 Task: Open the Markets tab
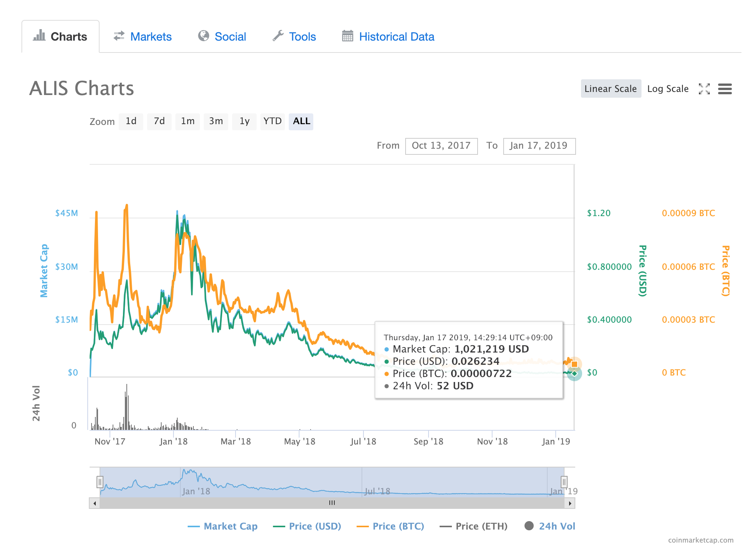tap(151, 37)
